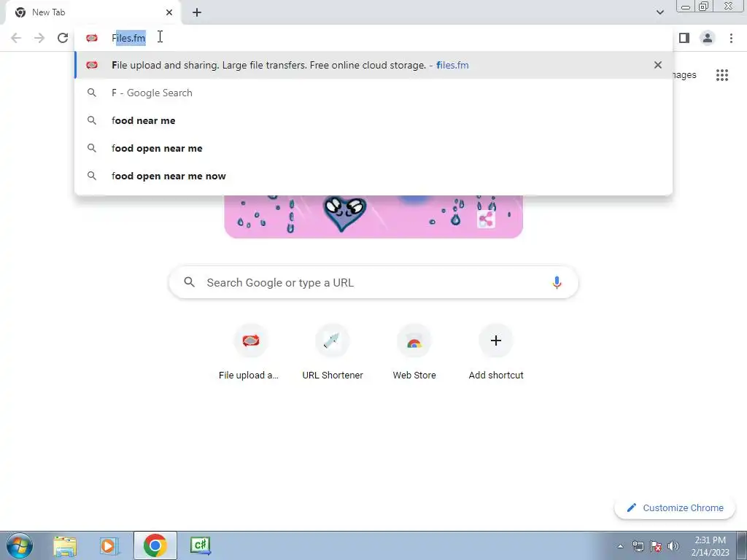This screenshot has height=560, width=747.
Task: Open the File upload shortcut tile
Action: 251,352
